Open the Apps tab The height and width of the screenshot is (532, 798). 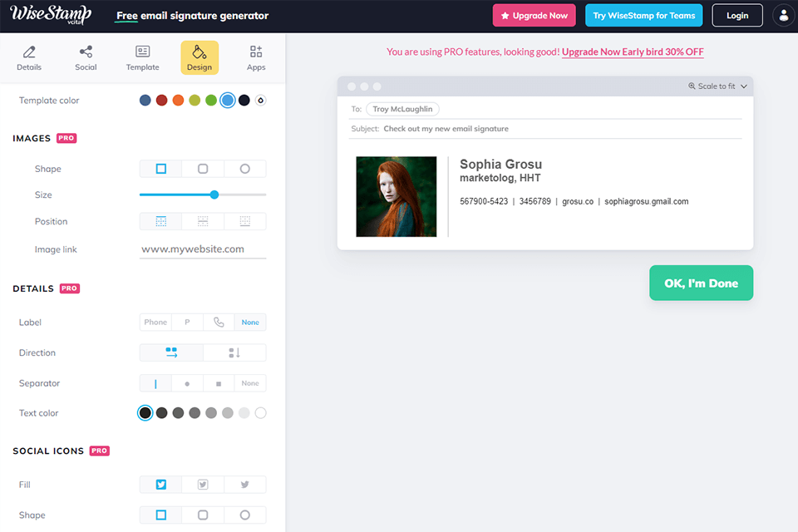(x=256, y=58)
